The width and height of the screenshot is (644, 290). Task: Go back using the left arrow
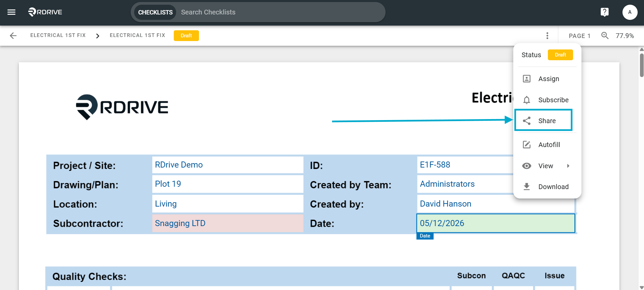13,36
